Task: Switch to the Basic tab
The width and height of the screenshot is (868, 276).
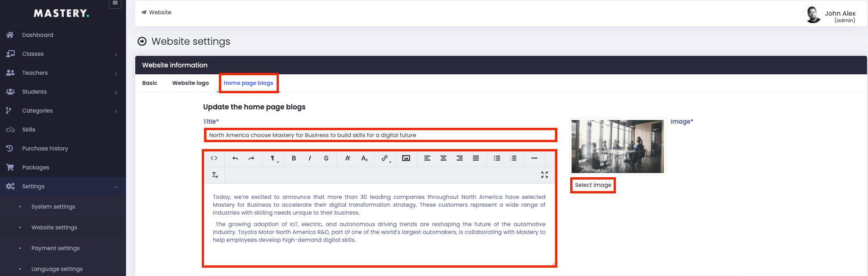Action: 150,83
